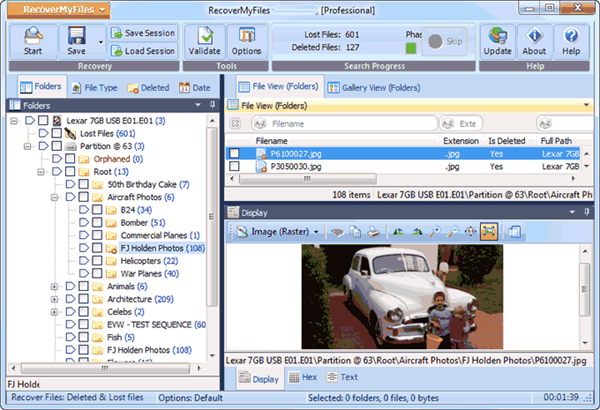Tick the Helicopters folder checkbox
This screenshot has height=410, width=600.
click(96, 260)
